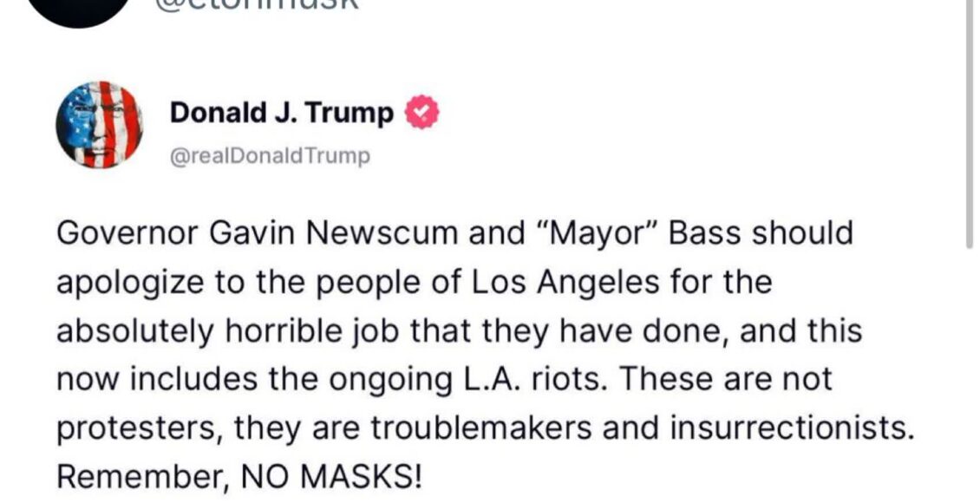Open the flag-painted profile picture
The width and height of the screenshot is (980, 503).
click(100, 124)
